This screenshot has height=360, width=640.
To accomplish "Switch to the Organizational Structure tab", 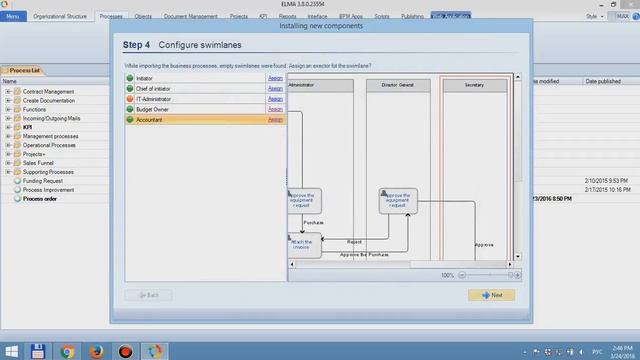I will [60, 16].
